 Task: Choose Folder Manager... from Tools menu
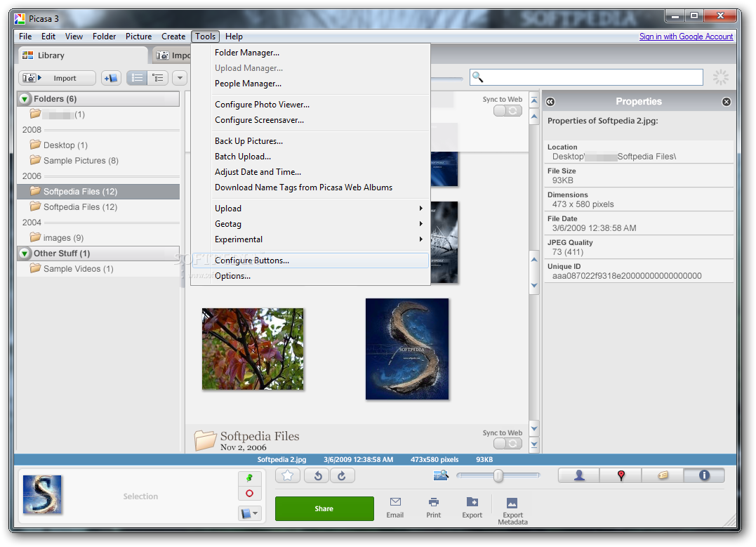[310, 53]
